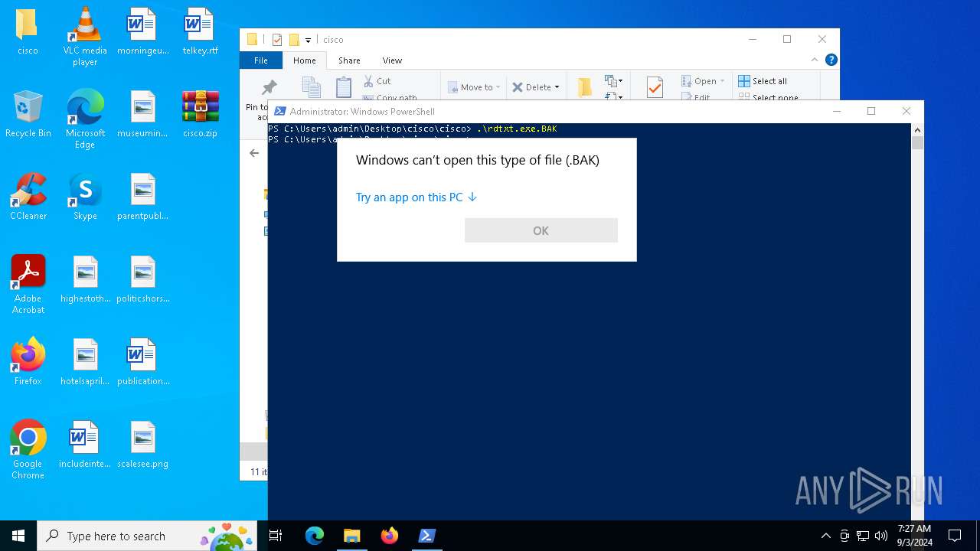Click the Paste clipboard icon in Explorer ribbon
The width and height of the screenshot is (980, 551).
pyautogui.click(x=344, y=87)
